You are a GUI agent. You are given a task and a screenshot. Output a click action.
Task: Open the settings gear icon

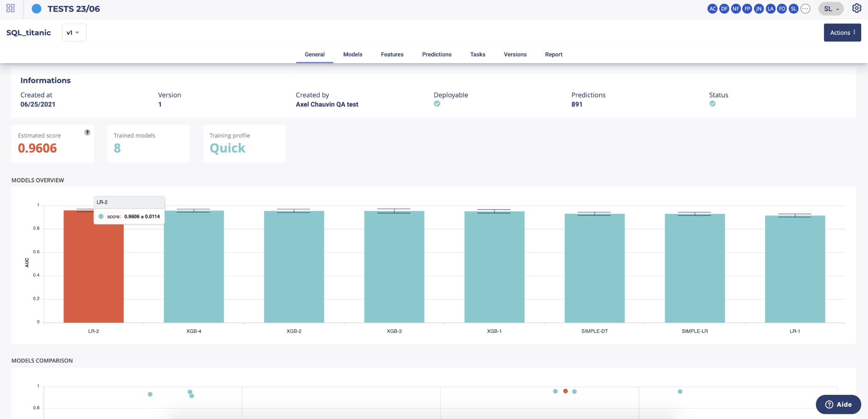tap(857, 8)
